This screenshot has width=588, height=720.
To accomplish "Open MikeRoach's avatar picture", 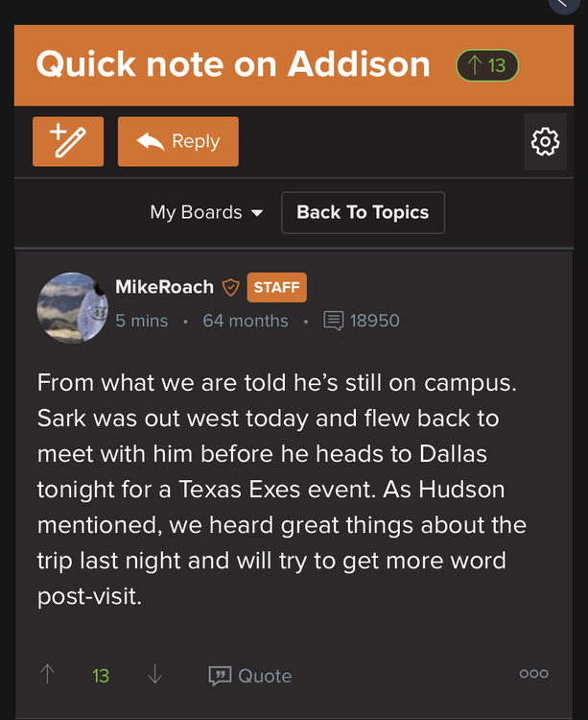I will [72, 307].
